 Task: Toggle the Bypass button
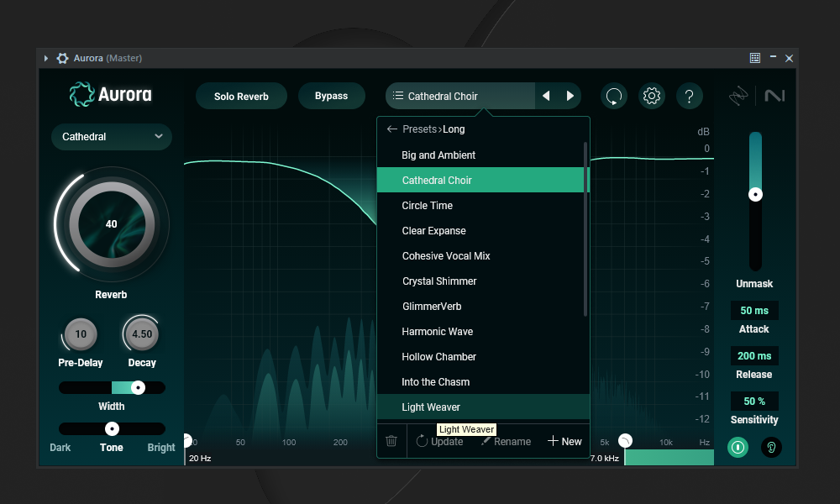331,96
